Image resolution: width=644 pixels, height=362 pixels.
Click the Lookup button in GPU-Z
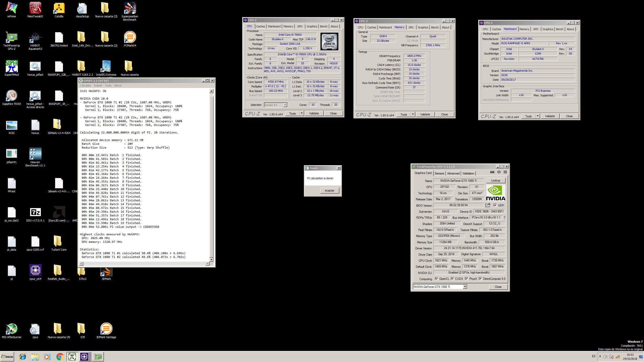click(496, 180)
